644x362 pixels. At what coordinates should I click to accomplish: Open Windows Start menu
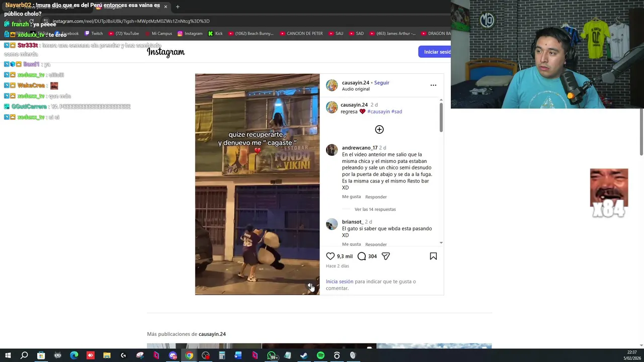[8, 355]
